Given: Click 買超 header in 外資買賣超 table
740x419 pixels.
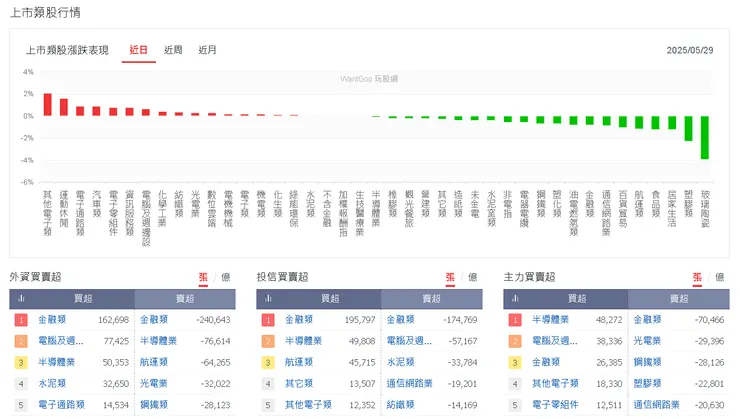Looking at the screenshot, I should click(x=83, y=299).
